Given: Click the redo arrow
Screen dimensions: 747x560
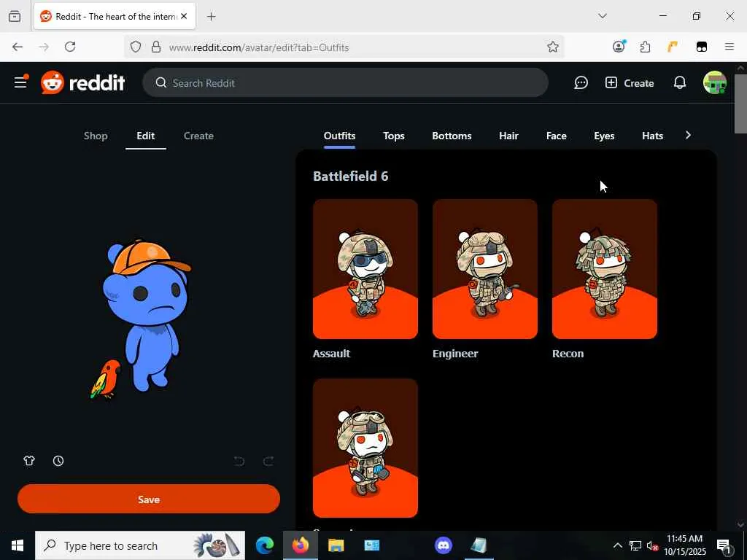Looking at the screenshot, I should pyautogui.click(x=268, y=461).
